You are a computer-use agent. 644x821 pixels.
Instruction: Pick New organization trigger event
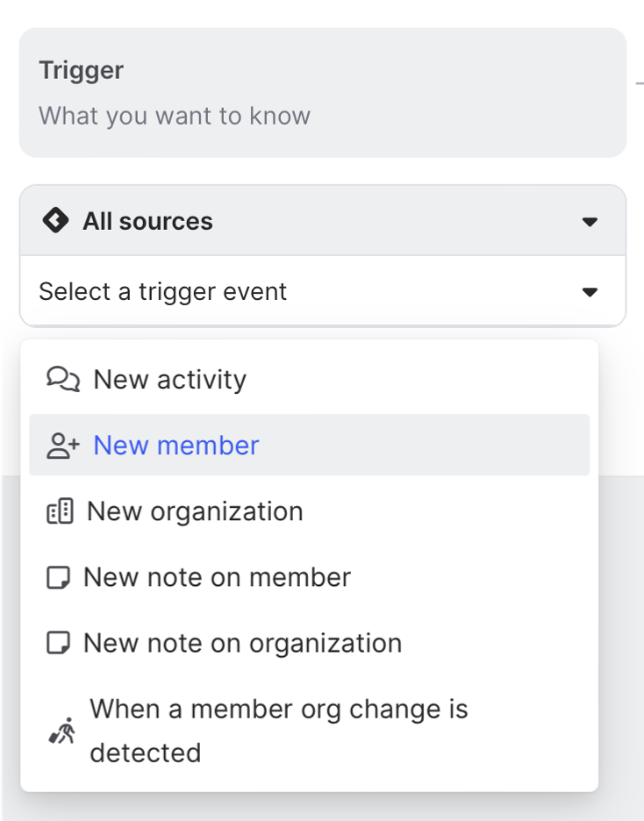(x=195, y=511)
